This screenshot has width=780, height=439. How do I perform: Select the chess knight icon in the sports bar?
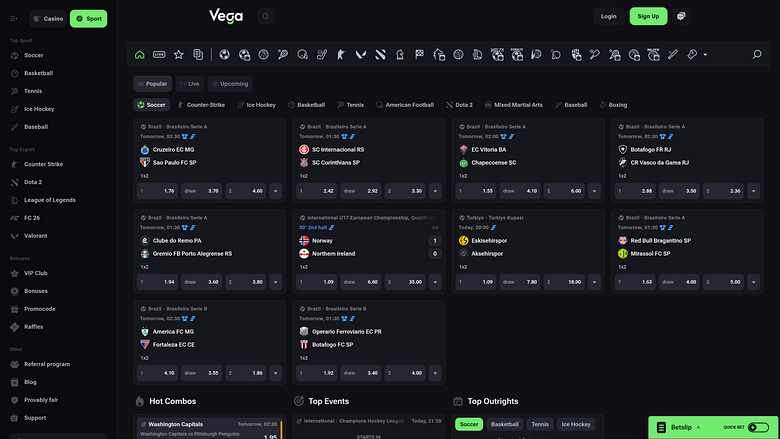(x=400, y=55)
